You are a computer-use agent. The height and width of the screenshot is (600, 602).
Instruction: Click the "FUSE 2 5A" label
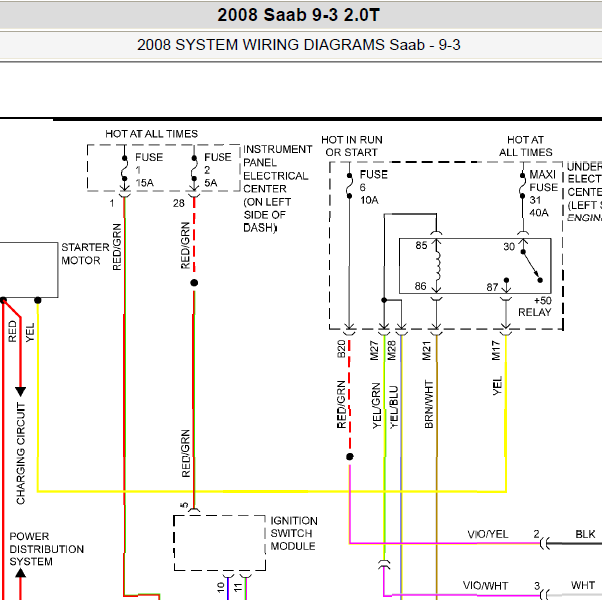218,170
